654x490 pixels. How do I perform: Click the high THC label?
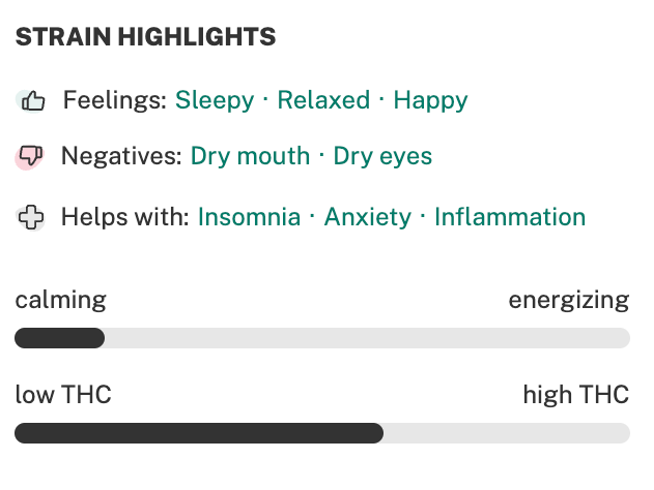[x=576, y=395]
